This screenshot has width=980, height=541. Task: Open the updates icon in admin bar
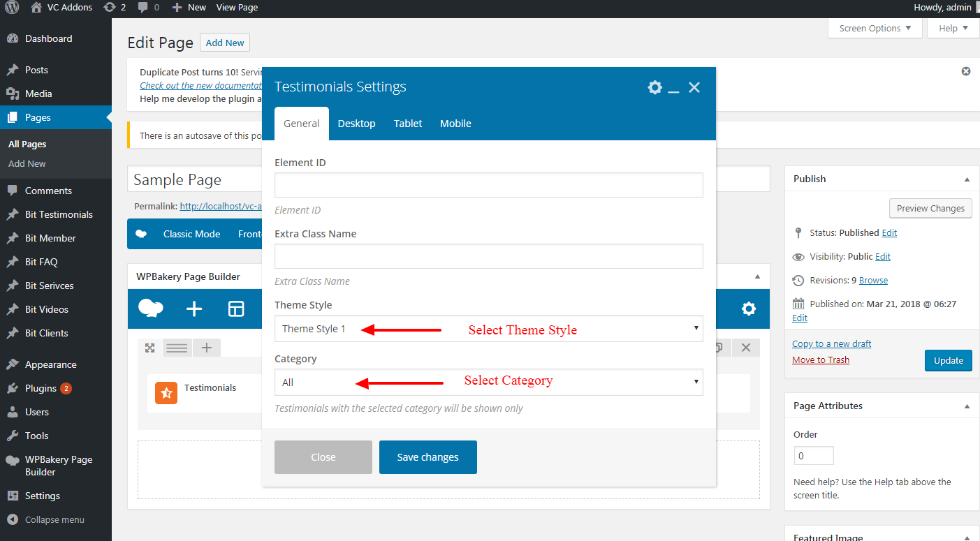coord(114,7)
